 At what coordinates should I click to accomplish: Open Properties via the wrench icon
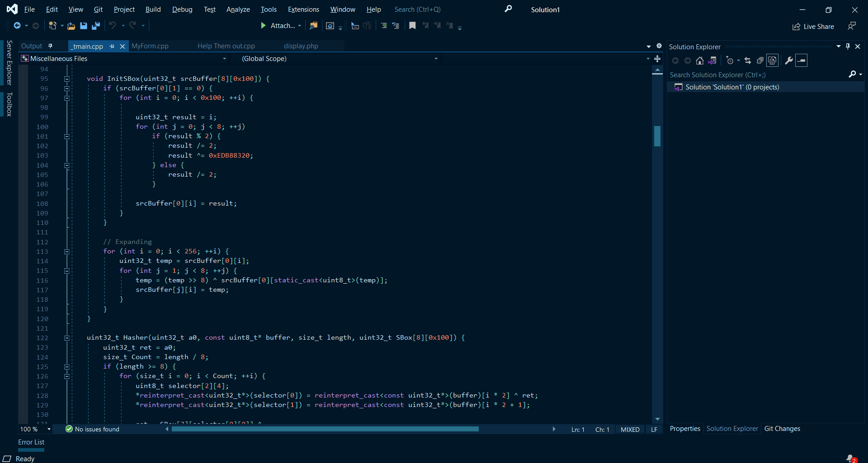point(788,60)
